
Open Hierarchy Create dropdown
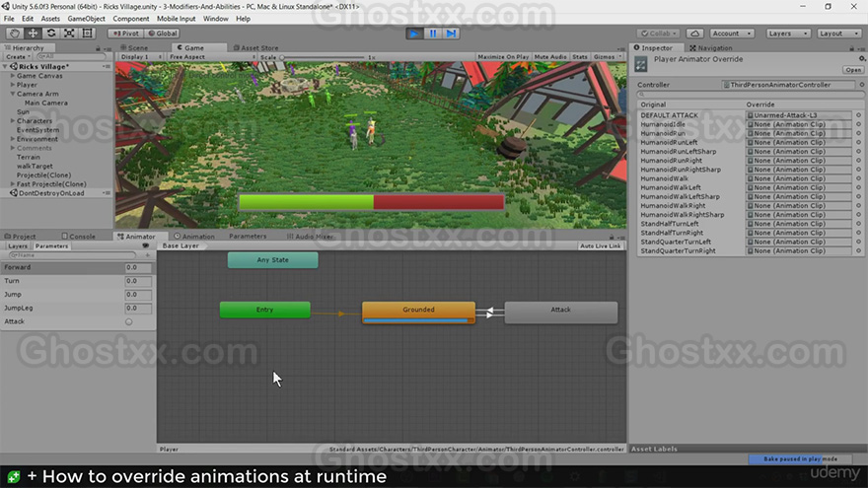point(18,57)
